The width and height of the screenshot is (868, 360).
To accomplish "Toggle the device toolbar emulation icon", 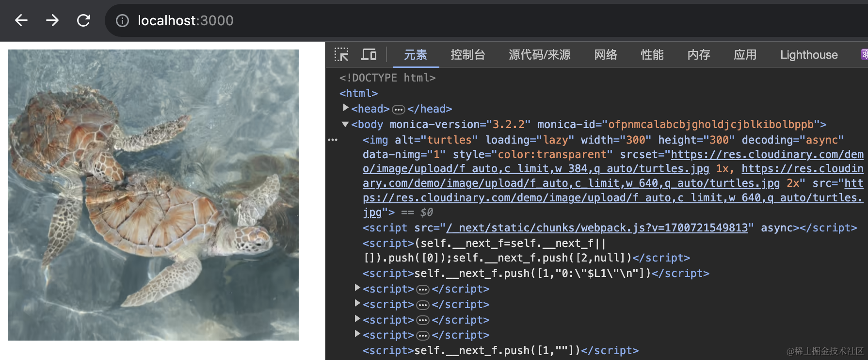I will [369, 54].
